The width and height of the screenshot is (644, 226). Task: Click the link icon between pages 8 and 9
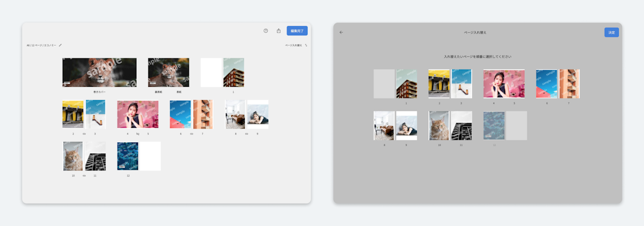[x=246, y=134]
